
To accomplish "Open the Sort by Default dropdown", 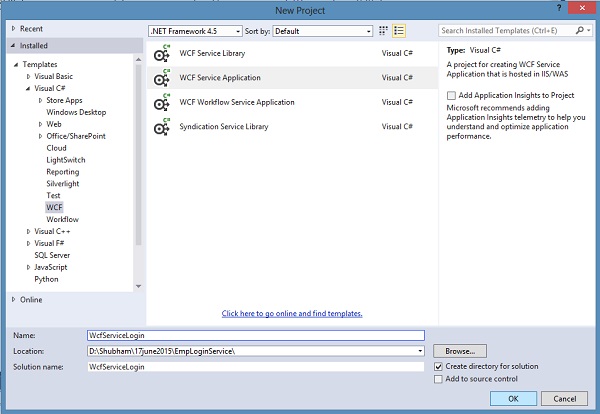I will pyautogui.click(x=323, y=31).
